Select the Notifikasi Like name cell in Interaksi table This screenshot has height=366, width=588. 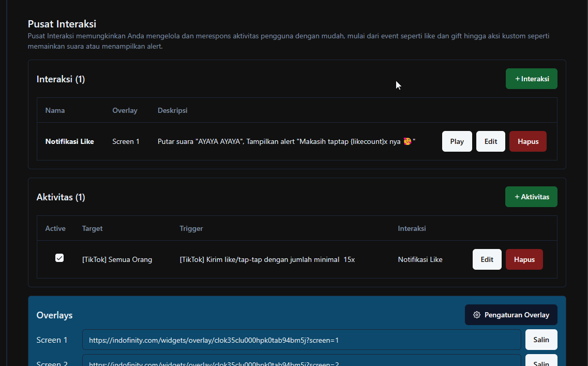[69, 141]
